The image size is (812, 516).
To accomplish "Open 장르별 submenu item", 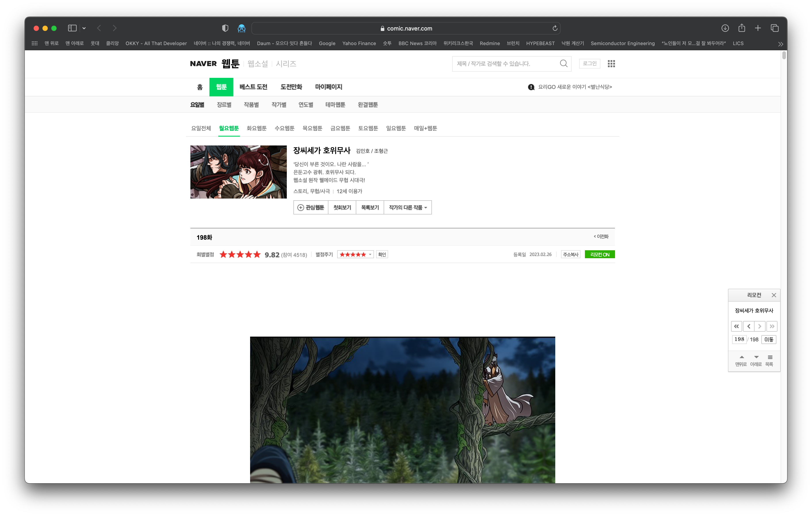I will [x=224, y=105].
